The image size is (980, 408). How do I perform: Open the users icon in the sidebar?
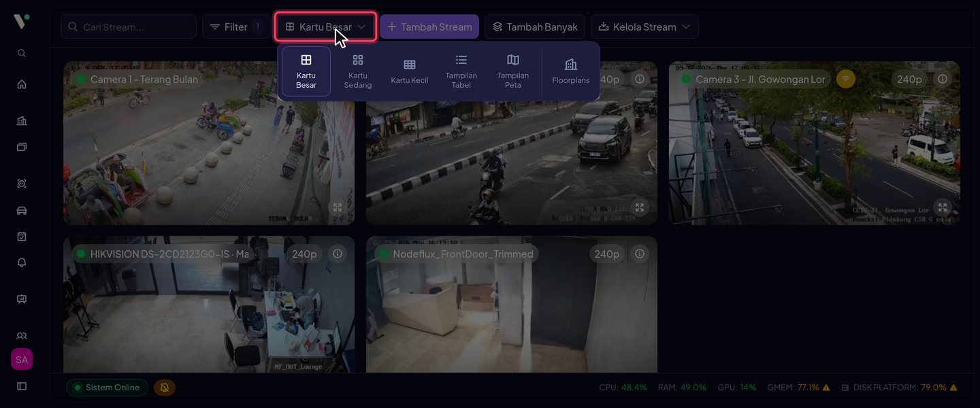tap(22, 336)
